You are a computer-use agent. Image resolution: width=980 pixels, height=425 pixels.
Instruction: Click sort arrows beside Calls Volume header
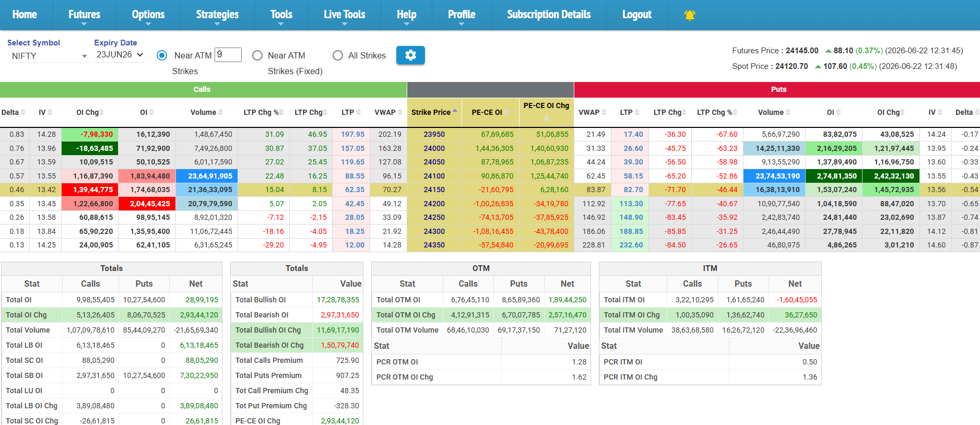pos(220,112)
